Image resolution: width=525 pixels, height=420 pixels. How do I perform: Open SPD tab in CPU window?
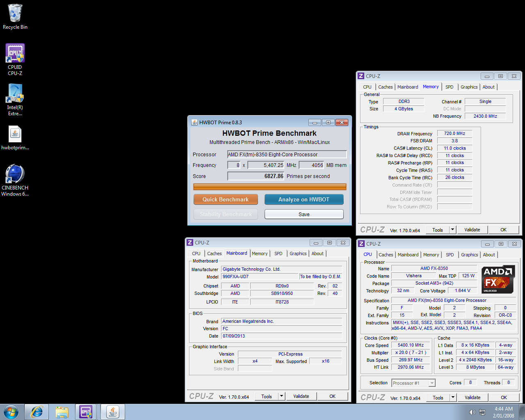(450, 255)
